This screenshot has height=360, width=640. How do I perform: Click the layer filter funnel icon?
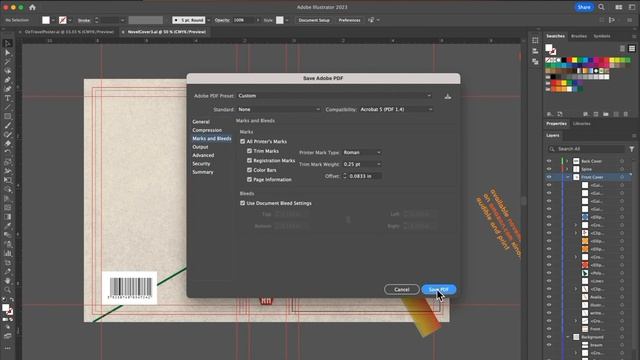(632, 149)
